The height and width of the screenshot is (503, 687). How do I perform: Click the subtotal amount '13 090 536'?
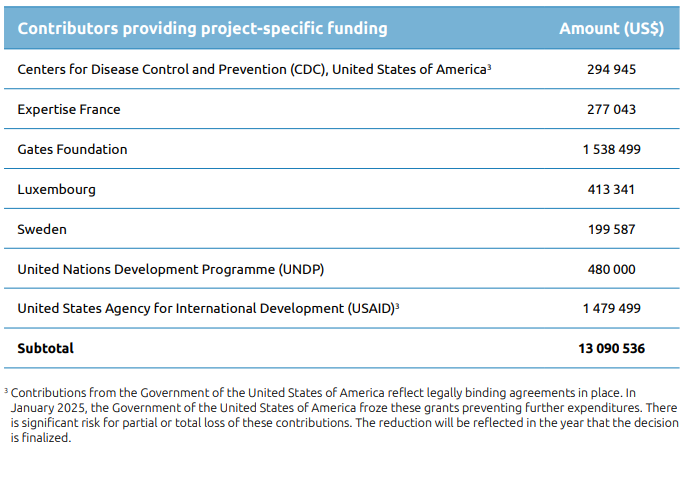[x=612, y=348]
